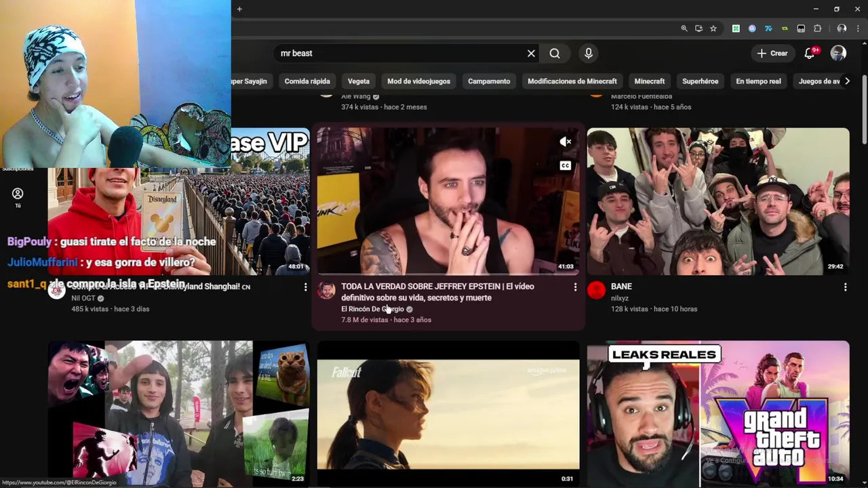Bookmark this page with the star icon
The width and height of the screenshot is (868, 488).
[713, 28]
